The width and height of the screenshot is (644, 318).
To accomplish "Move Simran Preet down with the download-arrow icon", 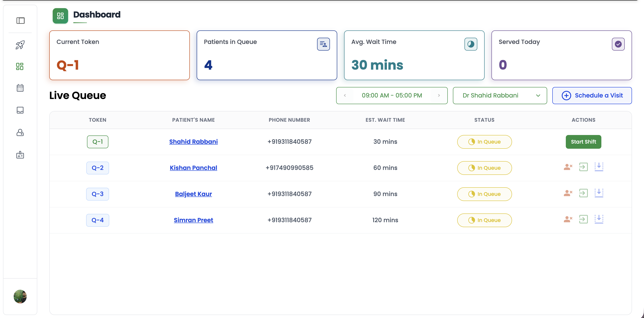I will (599, 219).
